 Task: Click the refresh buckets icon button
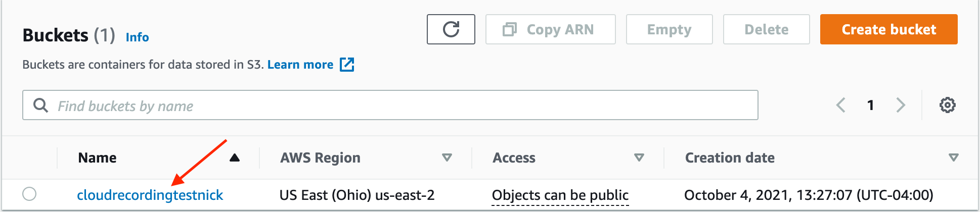coord(451,29)
